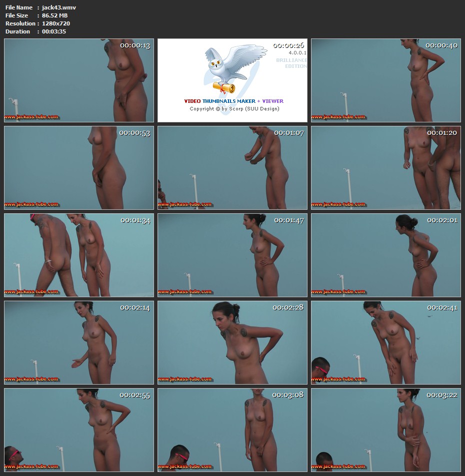
Task: Click the Video Thumbnails Maker + Viewer title text
Action: [233, 101]
